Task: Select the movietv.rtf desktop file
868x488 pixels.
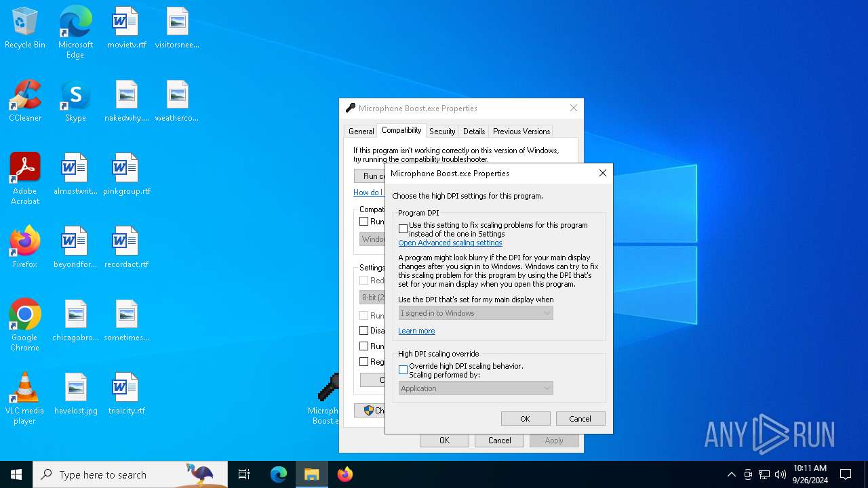Action: pyautogui.click(x=126, y=28)
